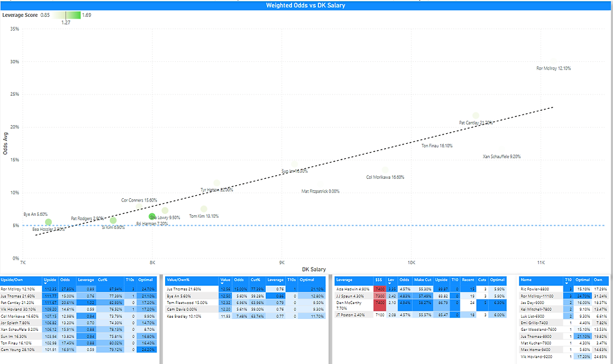
Task: Sort by the Make Cut column header
Action: [423, 280]
